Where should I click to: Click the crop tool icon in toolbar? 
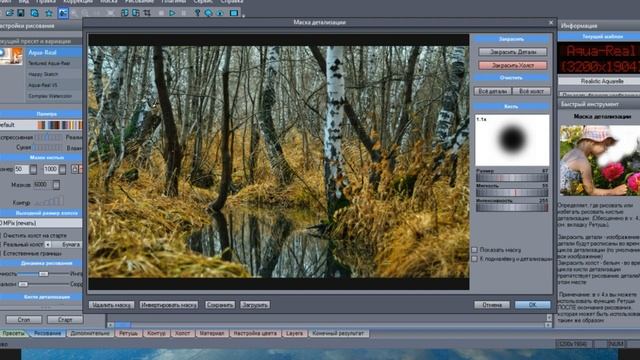coord(147,13)
